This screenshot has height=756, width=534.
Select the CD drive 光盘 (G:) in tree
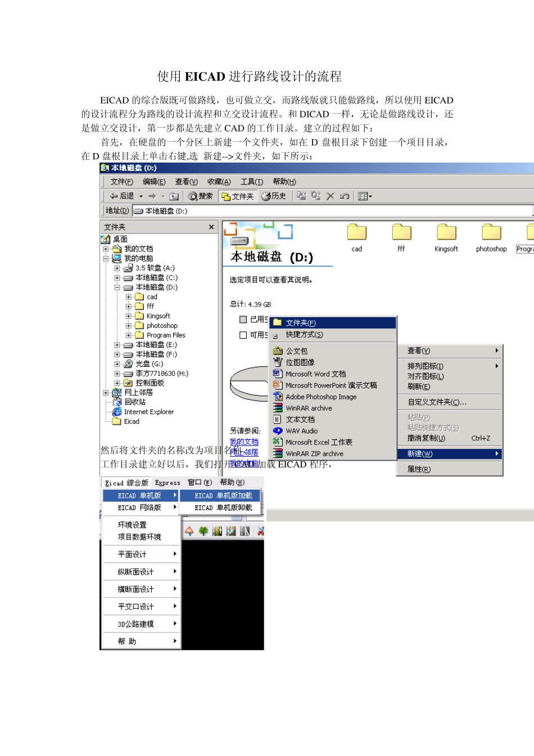pyautogui.click(x=143, y=364)
